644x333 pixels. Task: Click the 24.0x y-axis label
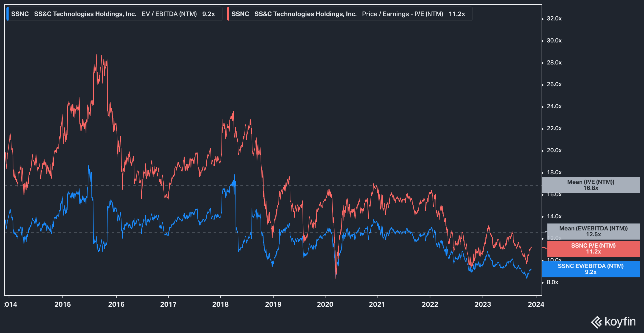coord(554,106)
